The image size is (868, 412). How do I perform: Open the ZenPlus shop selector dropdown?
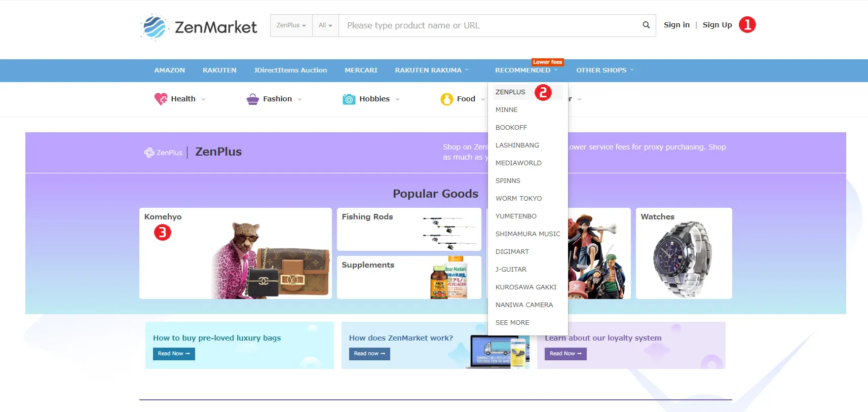pos(291,25)
